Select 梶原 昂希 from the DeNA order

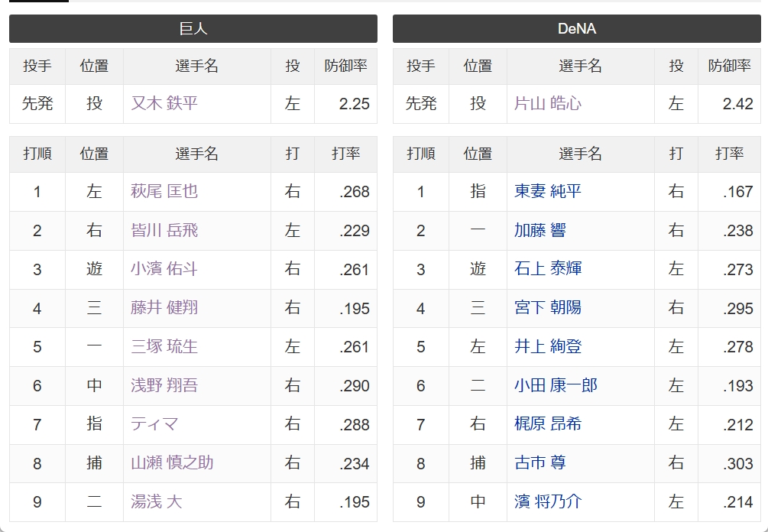548,424
